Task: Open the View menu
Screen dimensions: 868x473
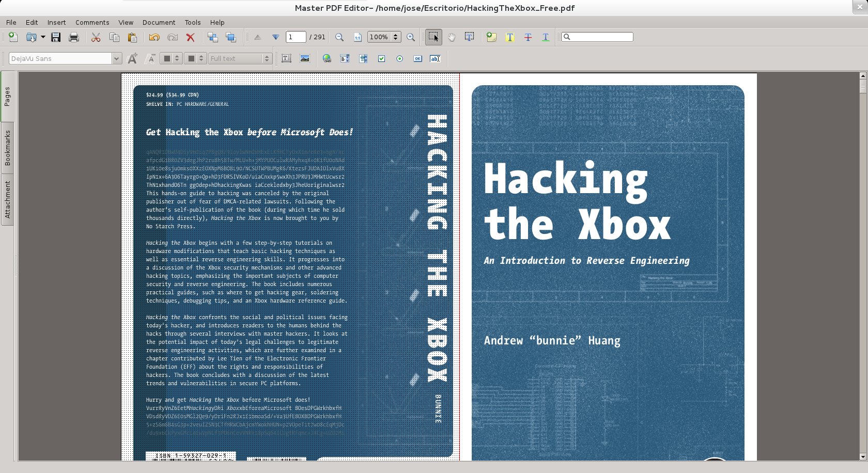Action: [126, 22]
